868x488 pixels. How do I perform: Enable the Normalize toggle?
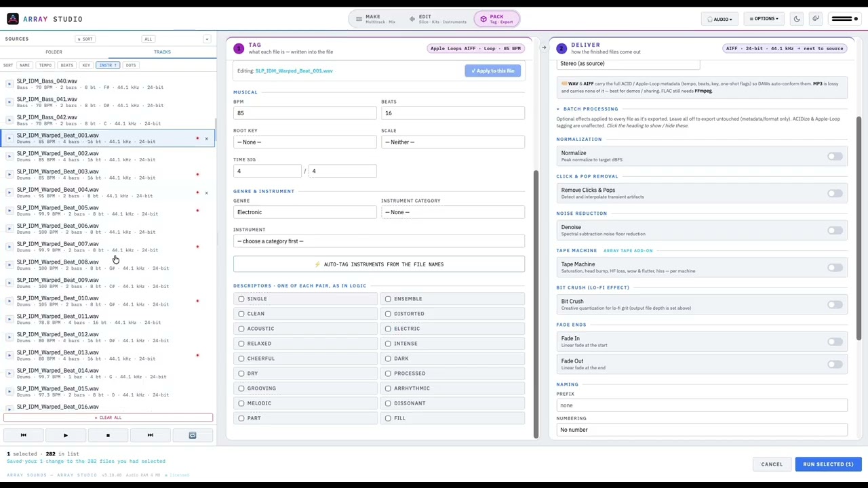(835, 157)
